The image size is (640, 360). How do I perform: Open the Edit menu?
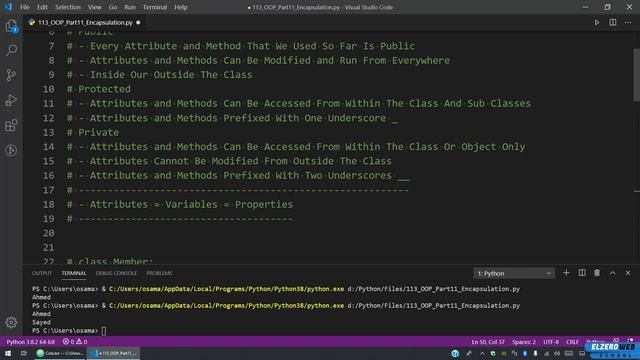pyautogui.click(x=42, y=7)
